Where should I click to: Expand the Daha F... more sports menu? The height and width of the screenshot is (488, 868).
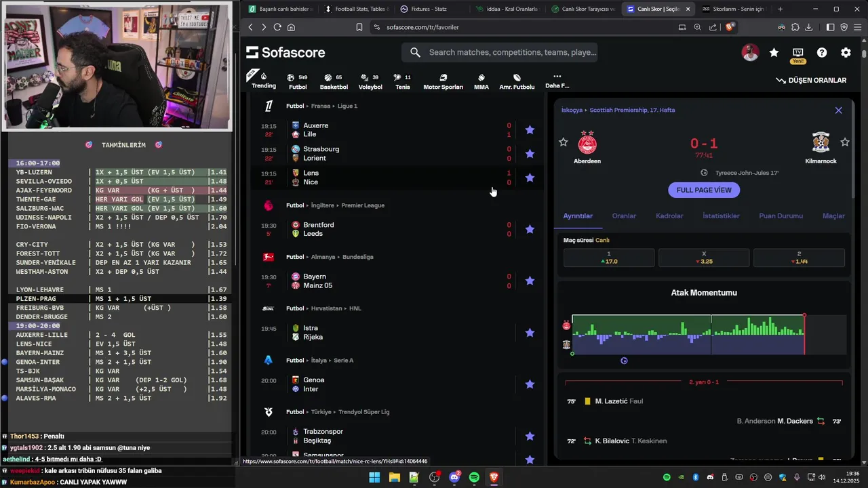[557, 81]
